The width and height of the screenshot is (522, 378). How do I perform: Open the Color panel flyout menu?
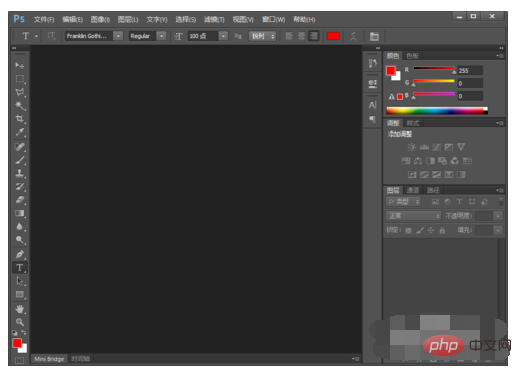click(x=500, y=56)
